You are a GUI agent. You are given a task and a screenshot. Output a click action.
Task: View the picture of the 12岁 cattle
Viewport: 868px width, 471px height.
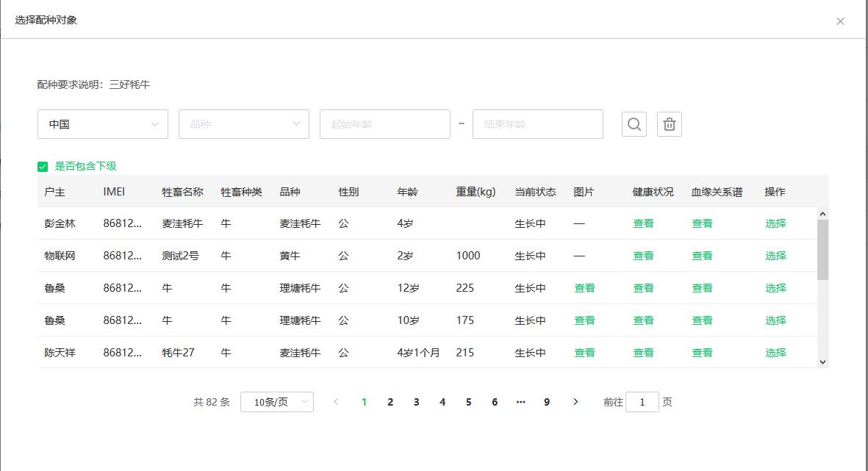point(584,288)
